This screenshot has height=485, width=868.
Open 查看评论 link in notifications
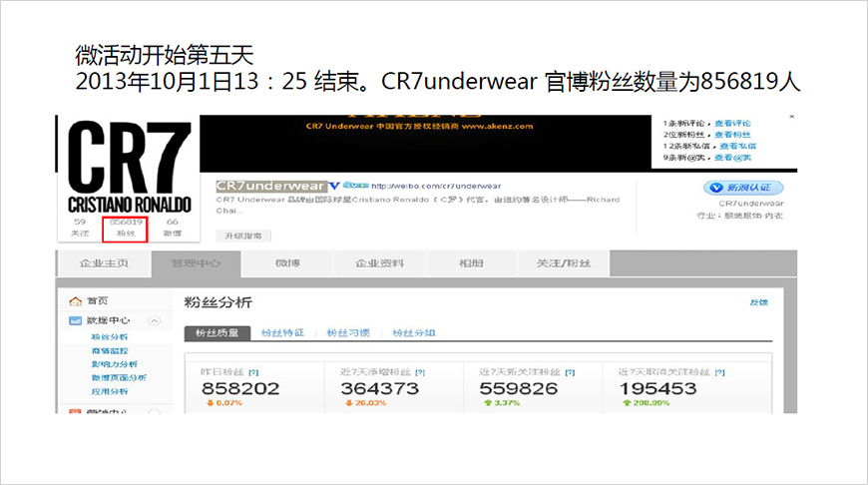click(732, 123)
